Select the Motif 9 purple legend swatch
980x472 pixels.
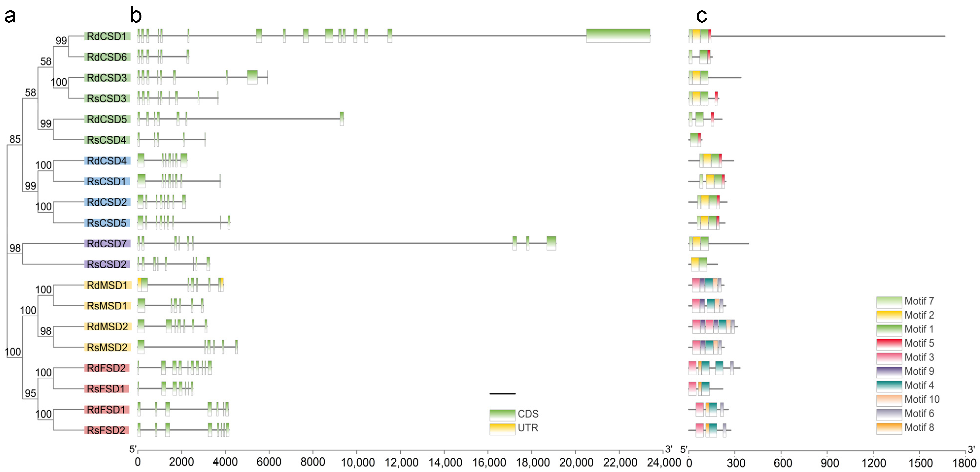[x=889, y=372]
